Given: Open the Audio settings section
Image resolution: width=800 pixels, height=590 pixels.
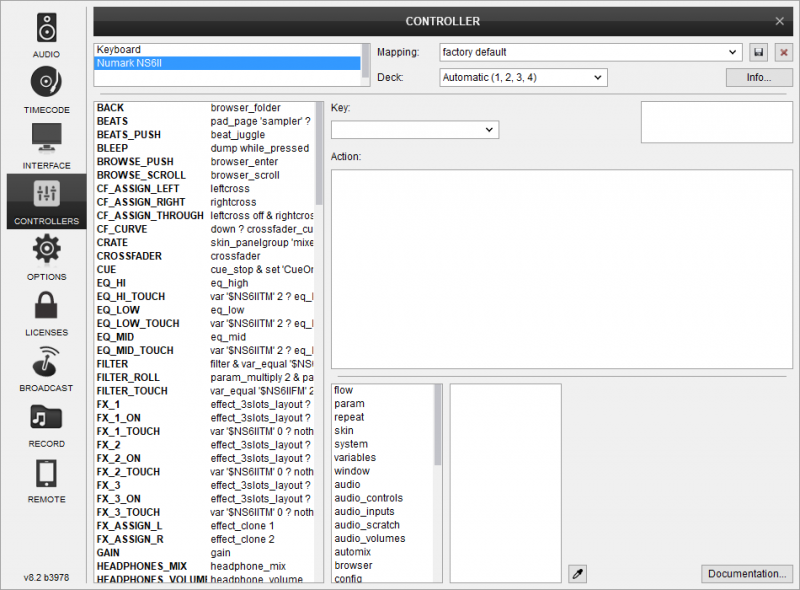Looking at the screenshot, I should click(x=46, y=30).
